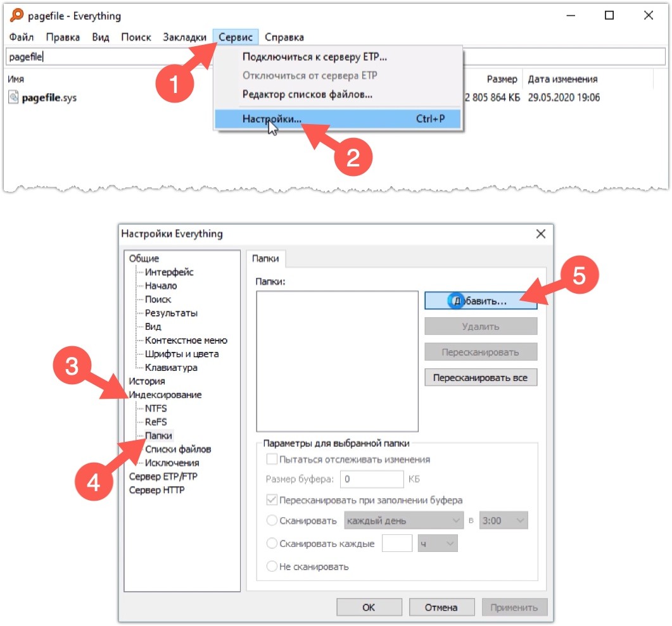Select Шрифты и цвета tree item
This screenshot has width=672, height=626.
coord(182,354)
